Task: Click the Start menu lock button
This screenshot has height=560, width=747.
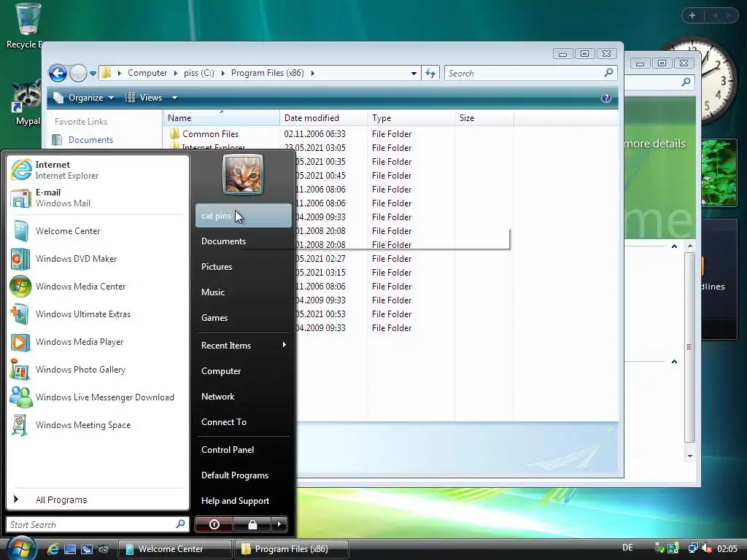Action: 252,524
